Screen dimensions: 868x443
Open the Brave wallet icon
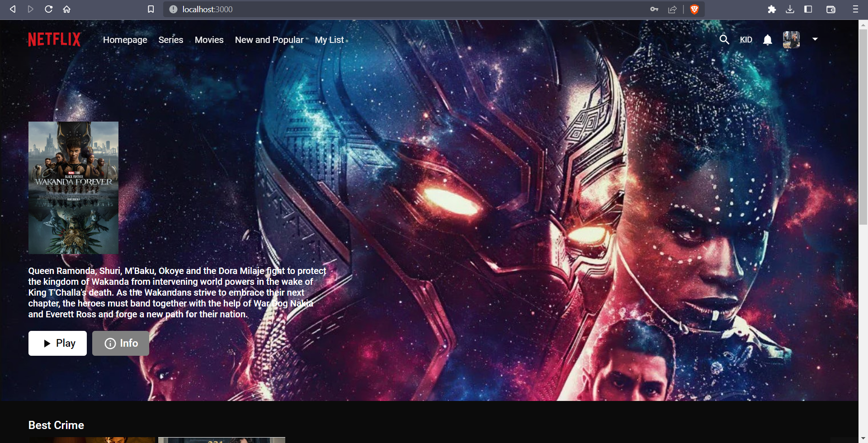(831, 9)
